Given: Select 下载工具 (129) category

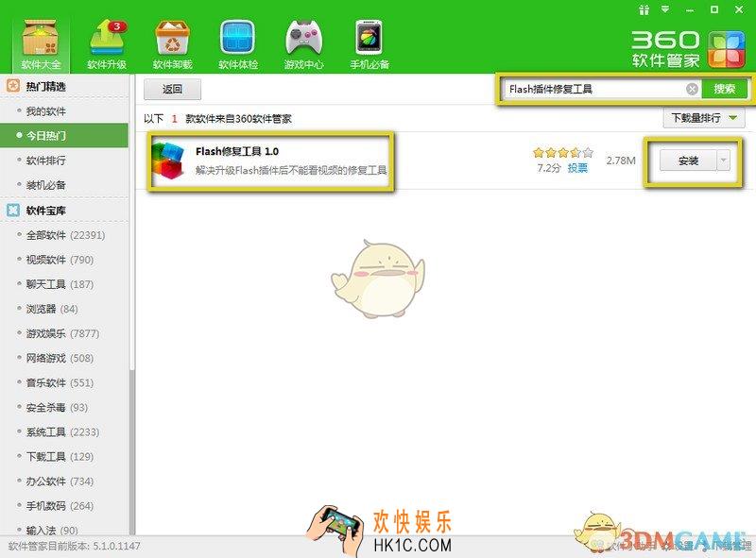Looking at the screenshot, I should pyautogui.click(x=64, y=456).
